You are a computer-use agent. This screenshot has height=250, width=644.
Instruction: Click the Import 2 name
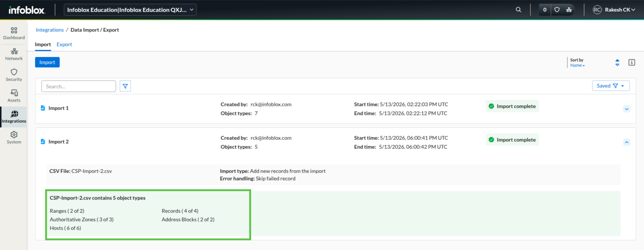click(59, 142)
